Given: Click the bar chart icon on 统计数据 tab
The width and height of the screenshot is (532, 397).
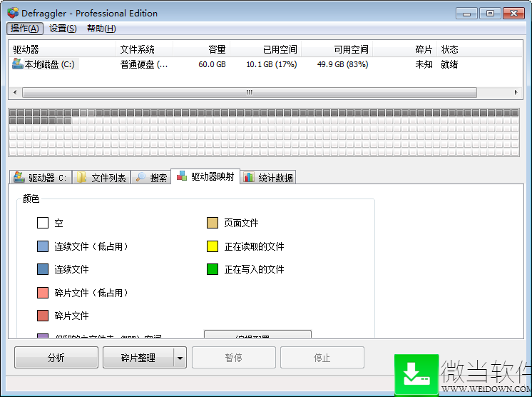Looking at the screenshot, I should (x=249, y=177).
